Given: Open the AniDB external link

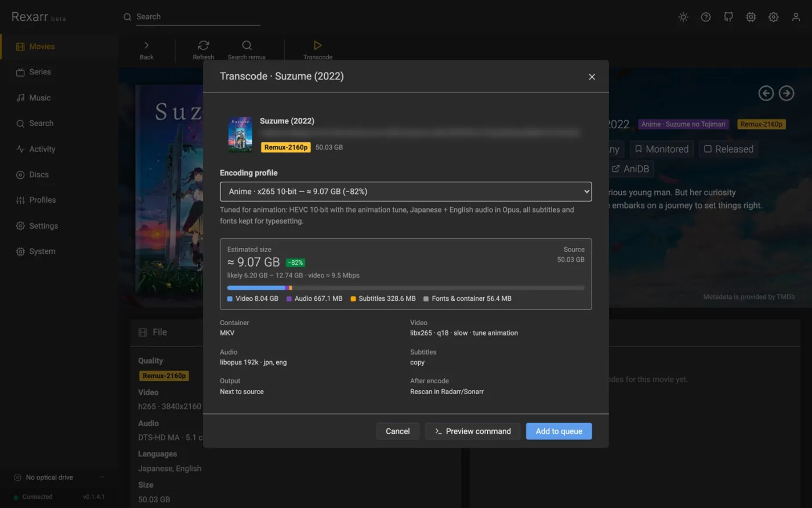Looking at the screenshot, I should click(x=630, y=169).
